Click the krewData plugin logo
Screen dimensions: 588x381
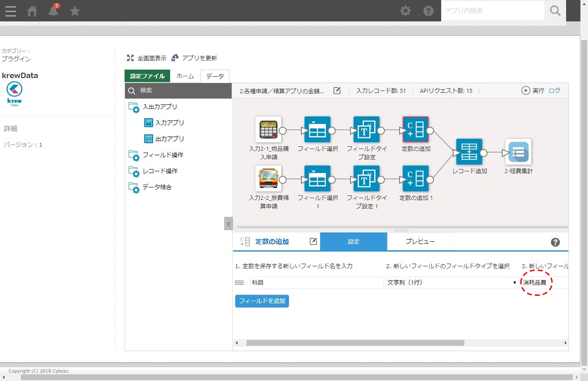pyautogui.click(x=15, y=93)
